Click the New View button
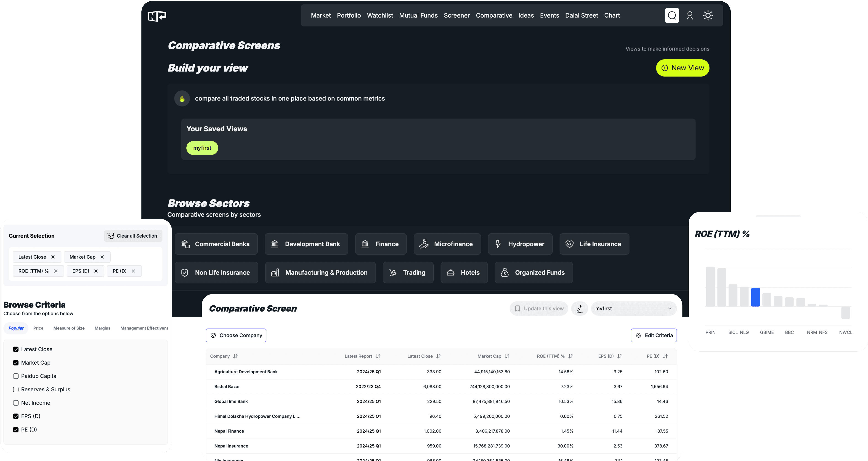The image size is (868, 461). pos(682,68)
